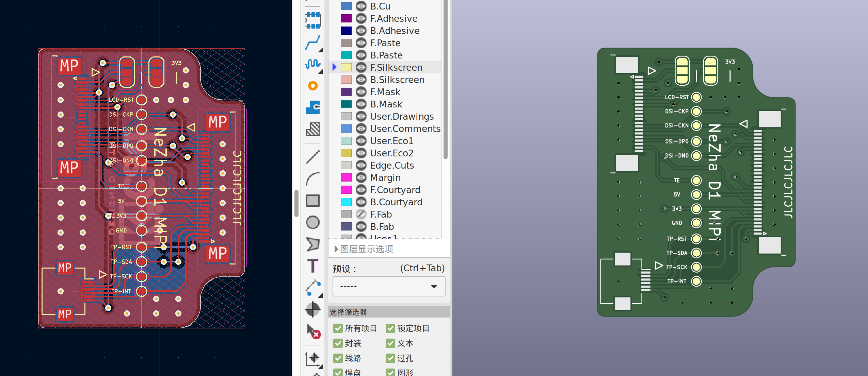Hide the B.Paste layer
868x376 pixels.
pyautogui.click(x=361, y=55)
